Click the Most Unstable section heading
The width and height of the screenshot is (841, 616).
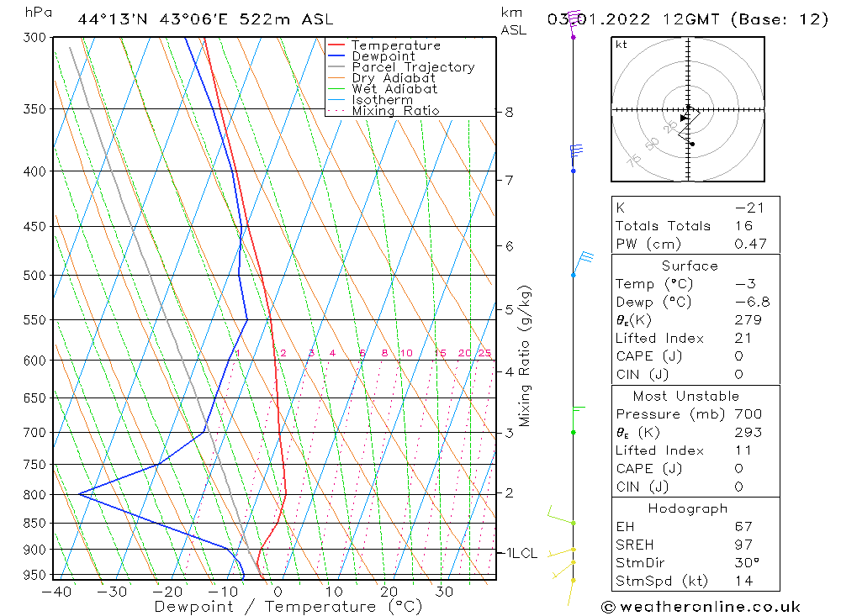point(686,396)
